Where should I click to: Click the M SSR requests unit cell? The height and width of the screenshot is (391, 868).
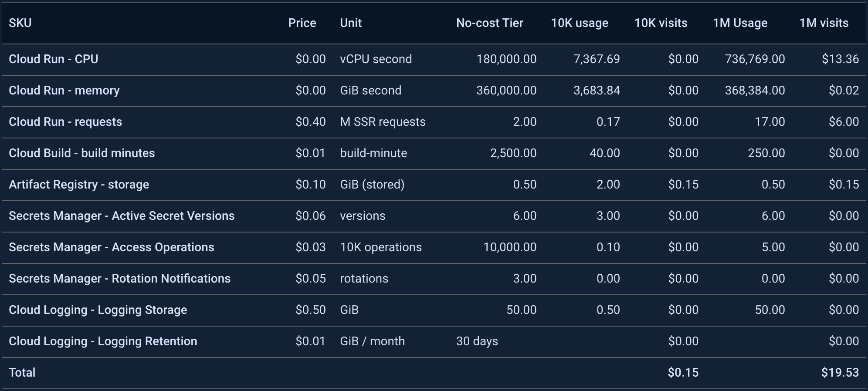[x=383, y=122]
